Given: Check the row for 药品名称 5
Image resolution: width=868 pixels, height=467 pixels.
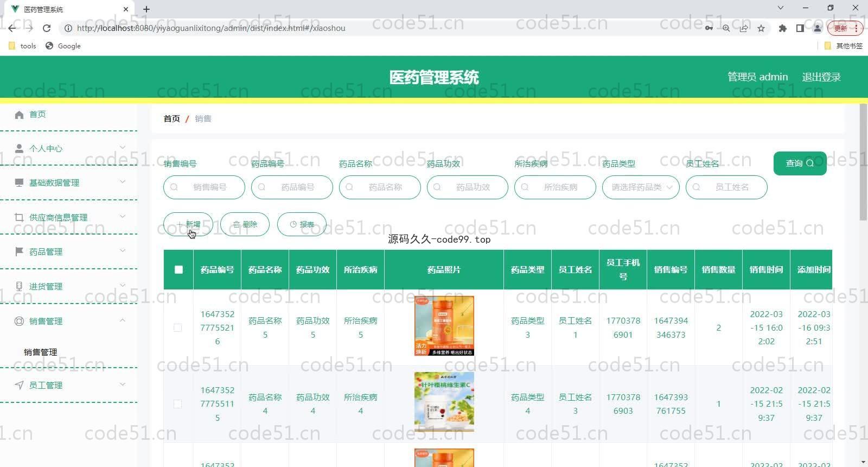Looking at the screenshot, I should click(177, 327).
